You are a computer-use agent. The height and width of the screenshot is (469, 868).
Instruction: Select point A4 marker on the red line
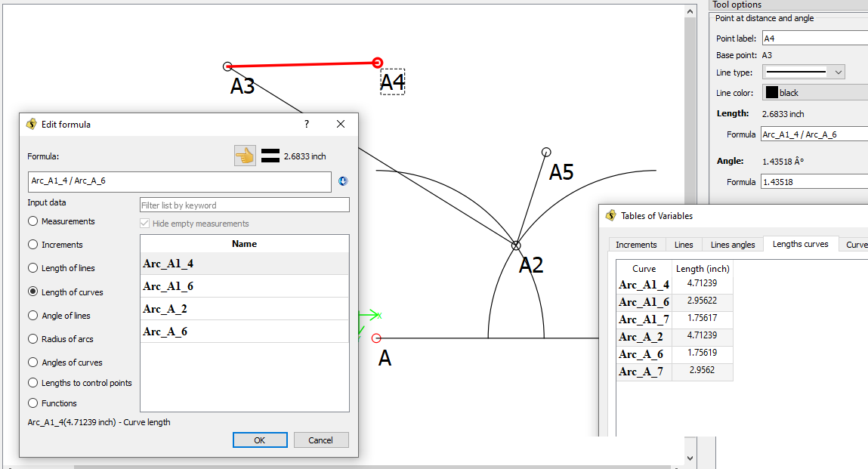(378, 63)
